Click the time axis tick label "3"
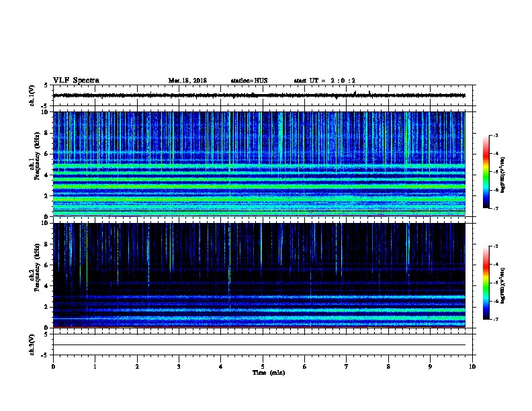532x411 pixels. (179, 366)
